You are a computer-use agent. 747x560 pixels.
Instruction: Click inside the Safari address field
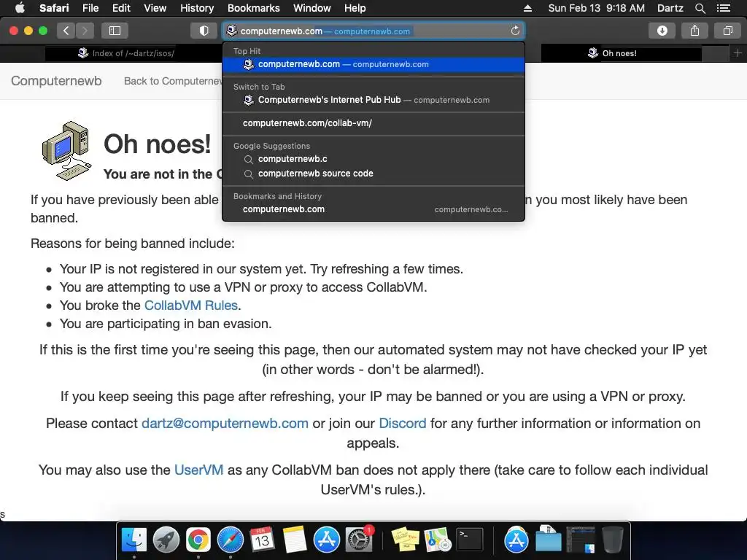(x=373, y=31)
